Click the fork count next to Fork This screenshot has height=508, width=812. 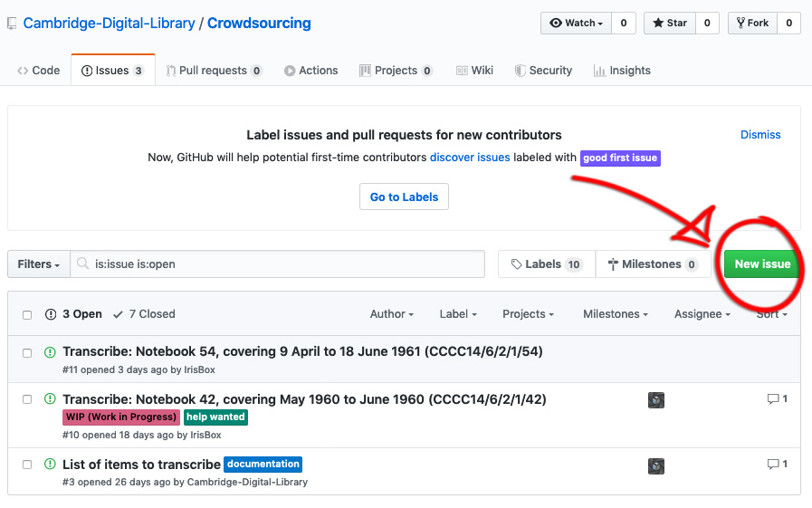tap(788, 23)
